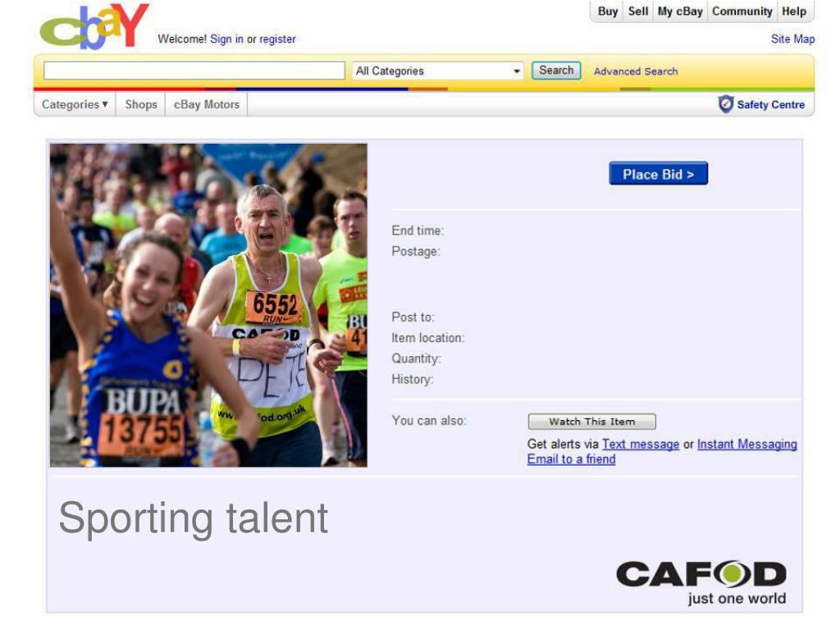Click the Sell menu item
Screen dimensions: 840x630
tap(638, 11)
